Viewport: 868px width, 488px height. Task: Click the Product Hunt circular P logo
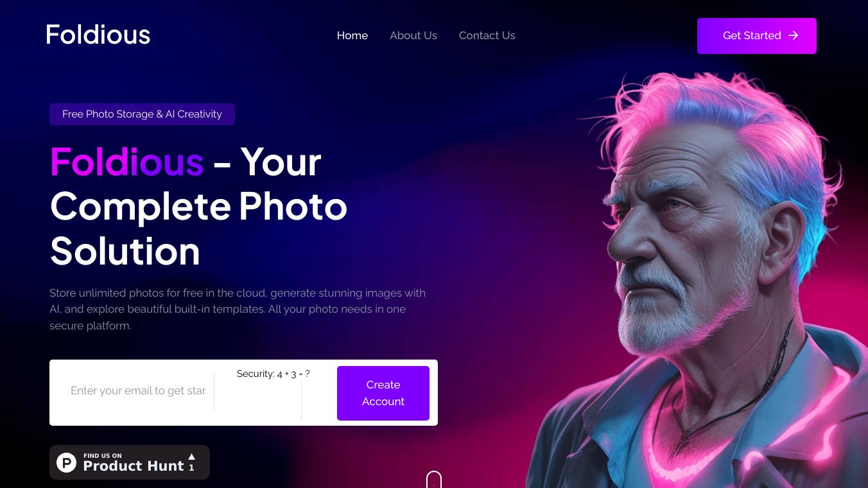click(x=67, y=462)
